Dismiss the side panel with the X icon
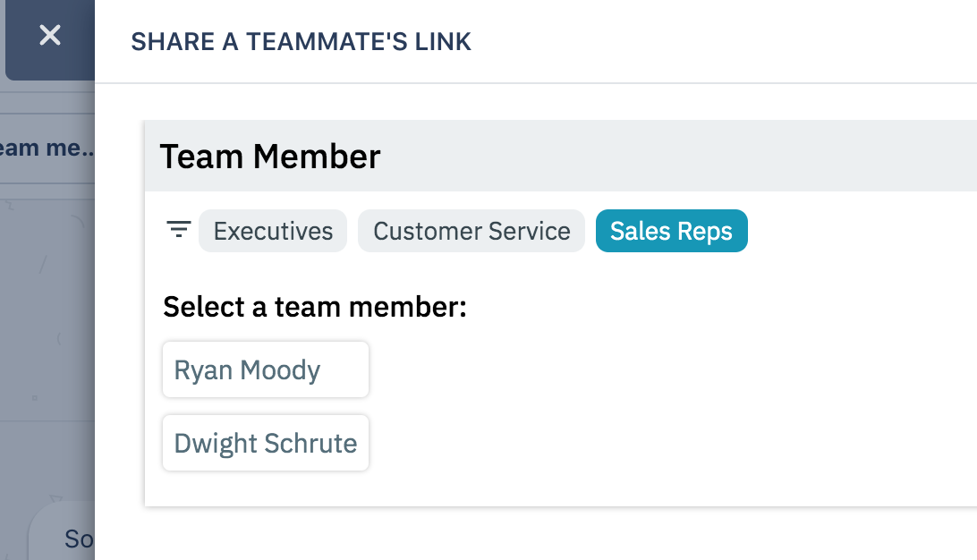The image size is (977, 560). [x=50, y=36]
